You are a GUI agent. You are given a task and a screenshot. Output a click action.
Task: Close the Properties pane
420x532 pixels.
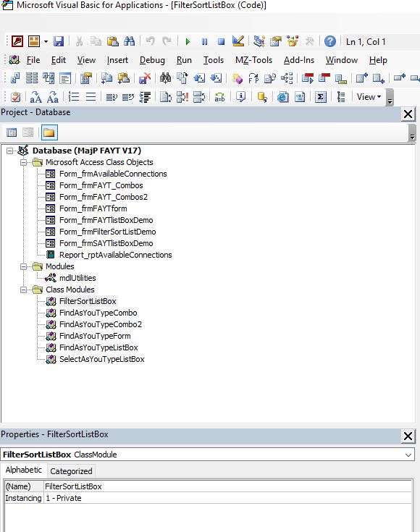pyautogui.click(x=408, y=436)
